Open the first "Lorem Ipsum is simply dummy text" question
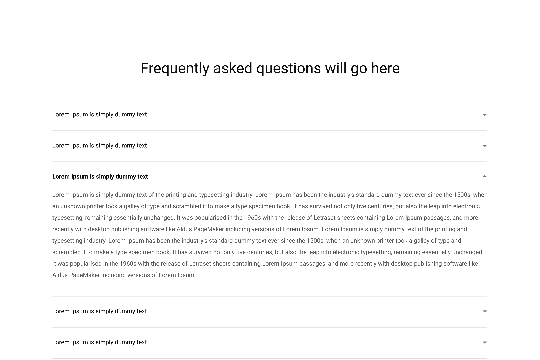The height and width of the screenshot is (360, 540). (100, 114)
